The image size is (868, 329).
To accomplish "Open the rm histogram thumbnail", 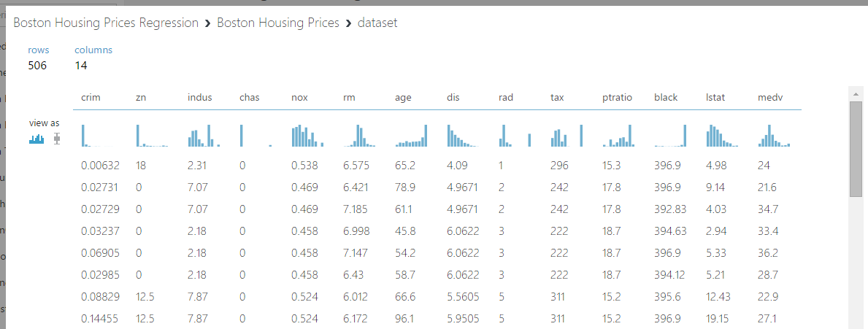I will pyautogui.click(x=360, y=136).
